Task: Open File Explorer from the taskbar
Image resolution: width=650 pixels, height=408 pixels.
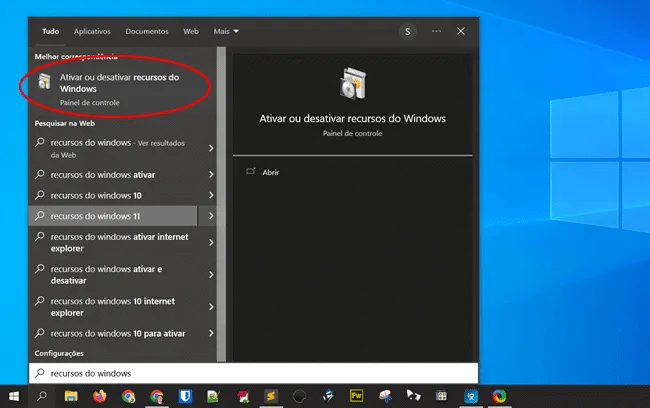Action: click(71, 396)
